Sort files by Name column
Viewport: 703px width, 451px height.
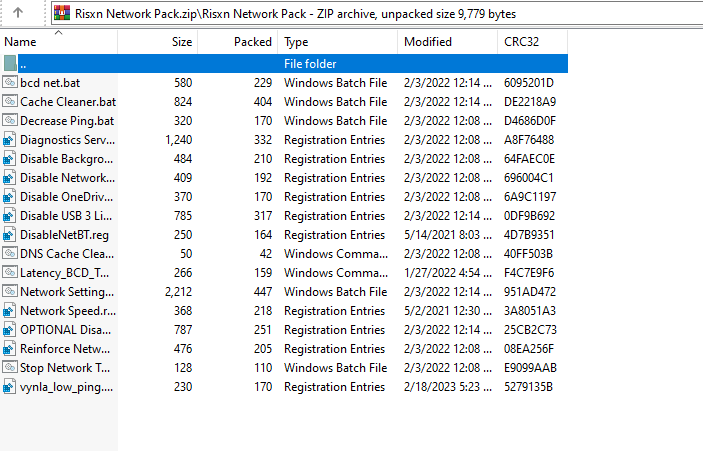tap(20, 43)
